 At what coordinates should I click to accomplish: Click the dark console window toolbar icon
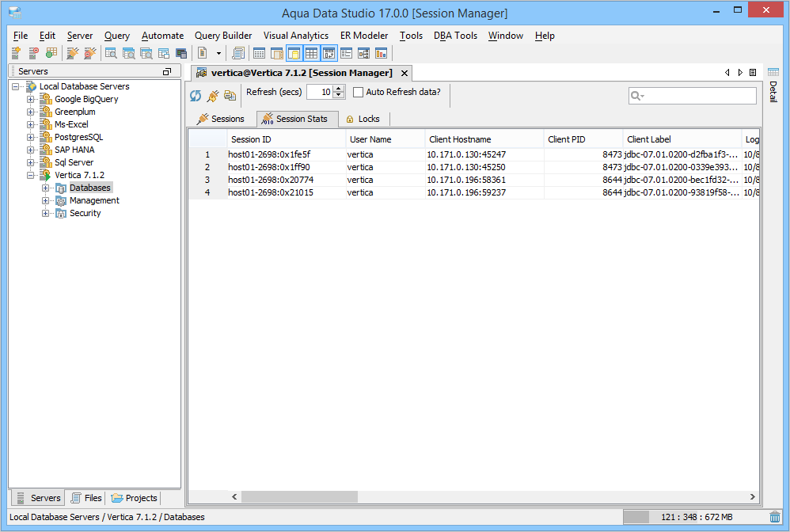point(181,53)
